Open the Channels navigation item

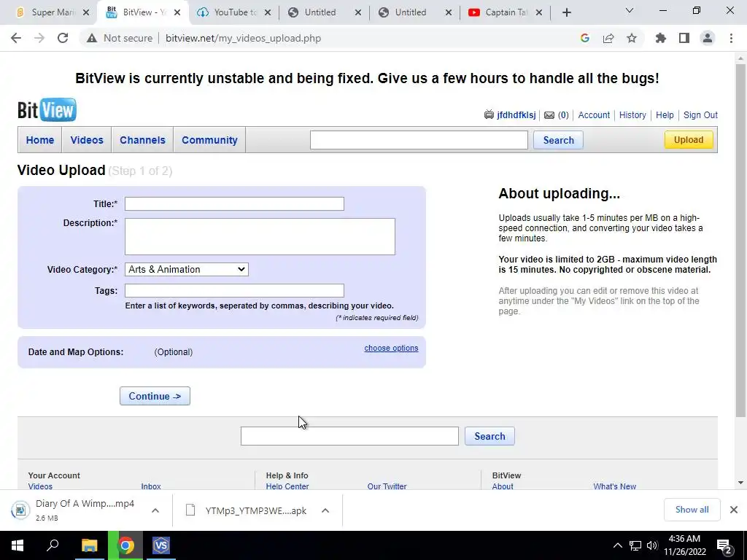pos(142,140)
